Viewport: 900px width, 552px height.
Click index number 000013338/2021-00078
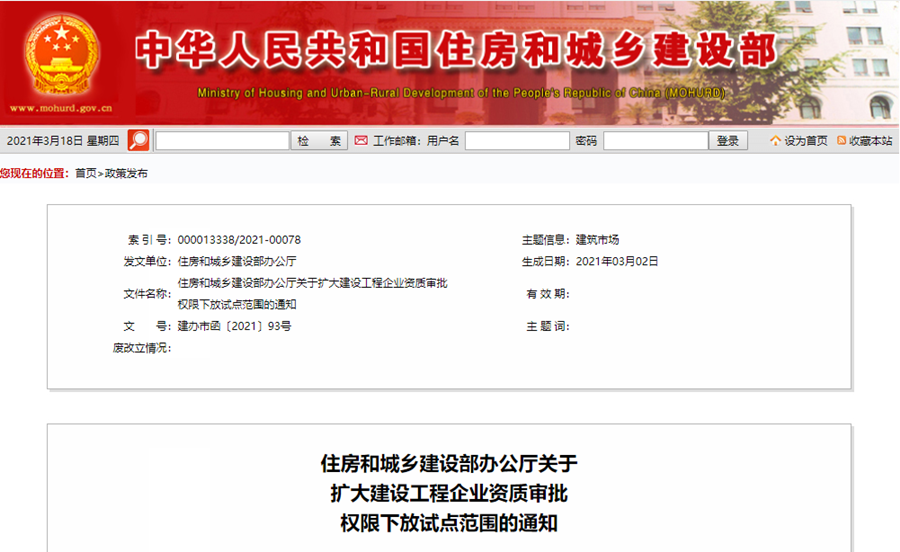(239, 240)
